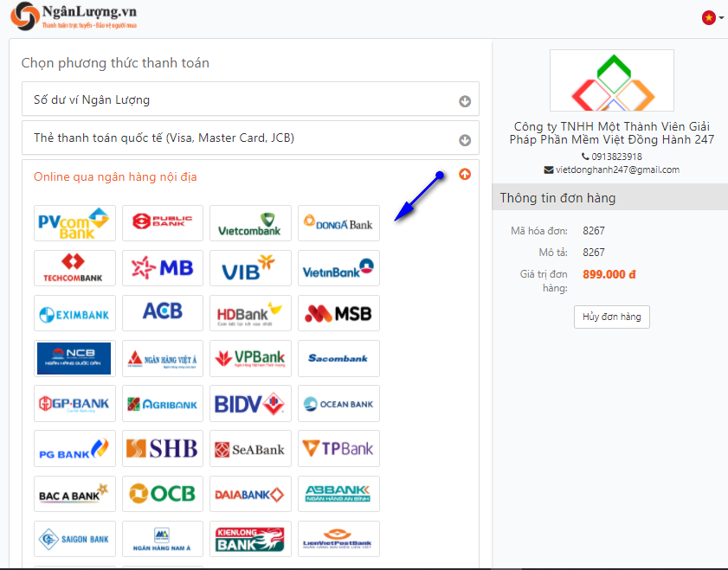Select Agribank payment option
Image resolution: width=728 pixels, height=570 pixels.
click(163, 403)
